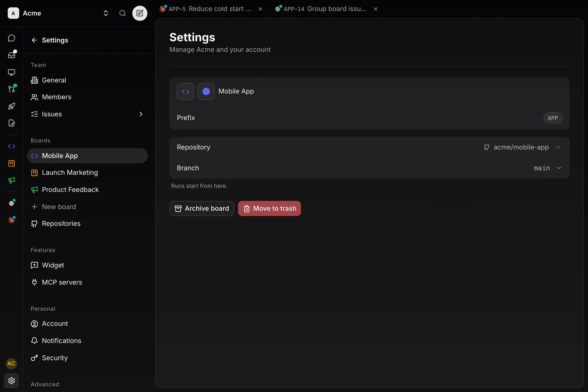Open the document edit icon in left rail
588x392 pixels.
pos(11,123)
